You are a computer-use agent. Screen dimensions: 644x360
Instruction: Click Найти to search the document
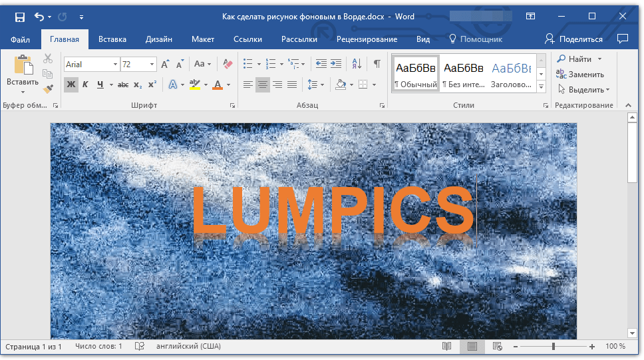575,59
